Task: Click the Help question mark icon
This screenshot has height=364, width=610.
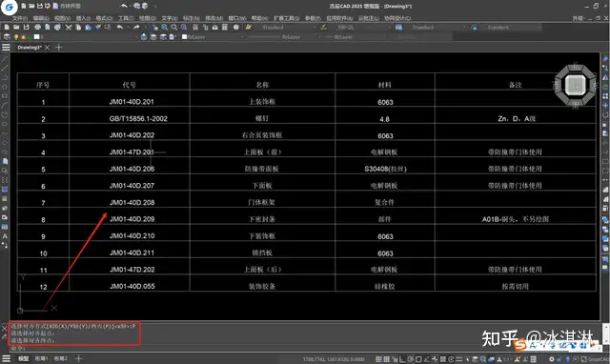Action: tap(235, 28)
